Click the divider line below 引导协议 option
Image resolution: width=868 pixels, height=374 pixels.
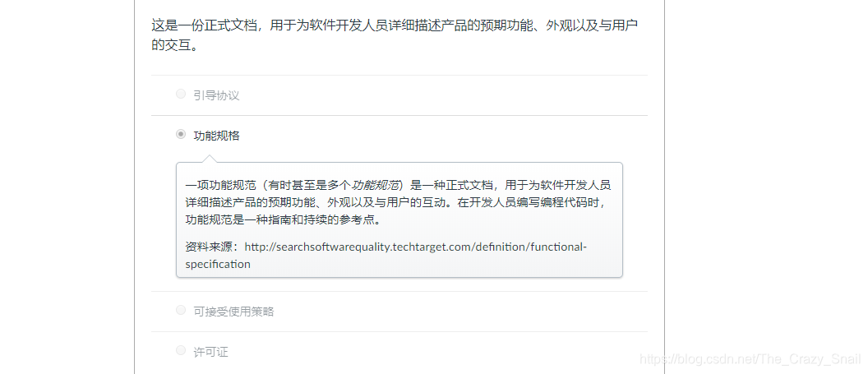(399, 116)
